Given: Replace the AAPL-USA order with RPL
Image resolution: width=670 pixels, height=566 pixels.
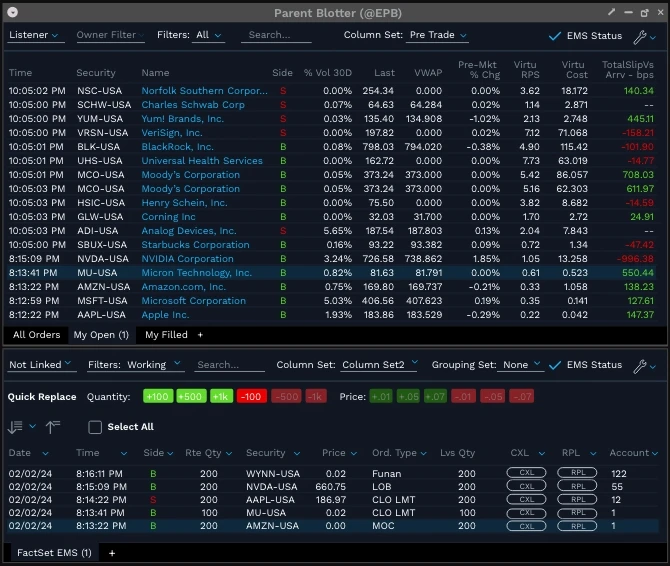Looking at the screenshot, I should click(x=577, y=499).
